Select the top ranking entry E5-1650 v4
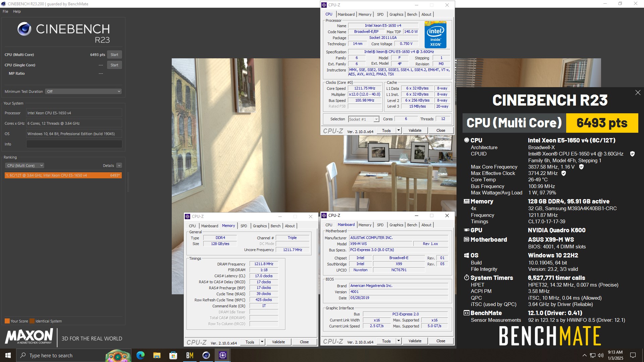 pos(63,175)
